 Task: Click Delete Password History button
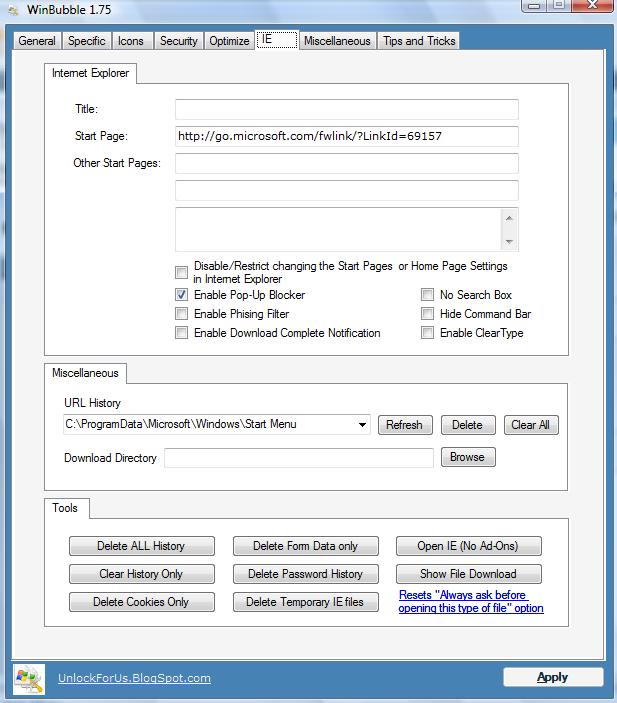(x=305, y=574)
